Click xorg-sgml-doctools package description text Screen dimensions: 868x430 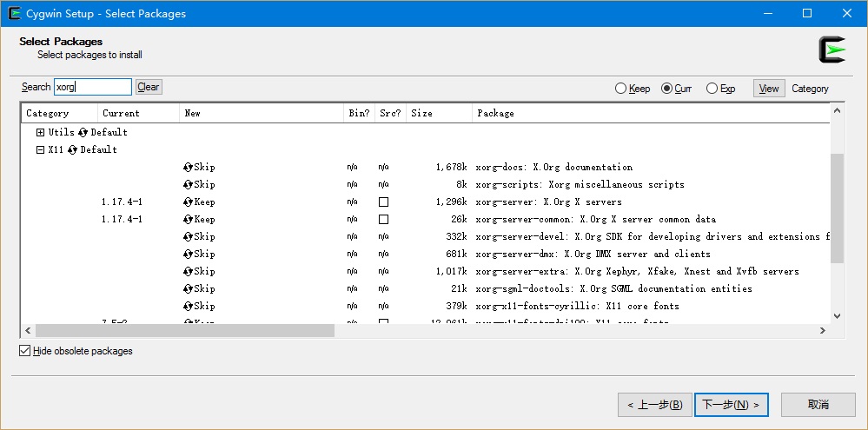614,288
